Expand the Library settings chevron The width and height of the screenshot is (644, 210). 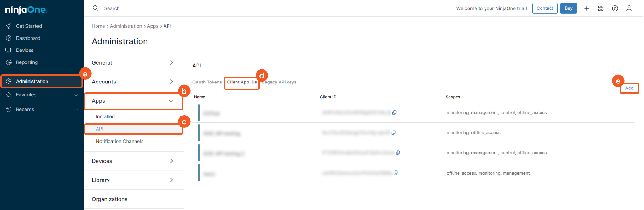[x=171, y=180]
